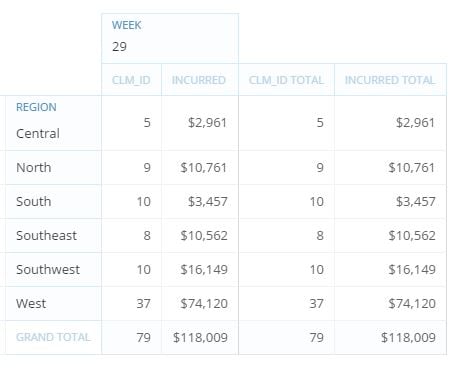Click the INCURRED TOTAL column header
The height and width of the screenshot is (370, 465).
tap(390, 80)
